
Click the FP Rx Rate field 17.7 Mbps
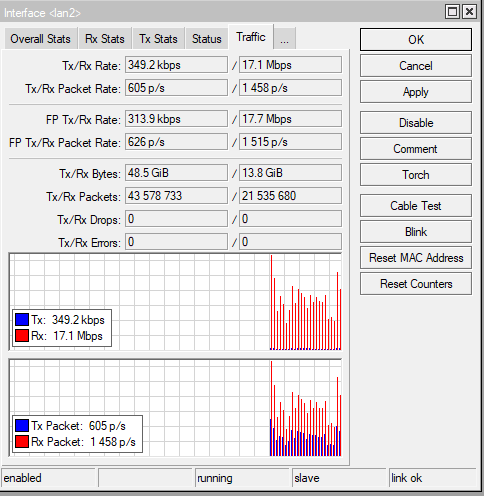(x=290, y=119)
